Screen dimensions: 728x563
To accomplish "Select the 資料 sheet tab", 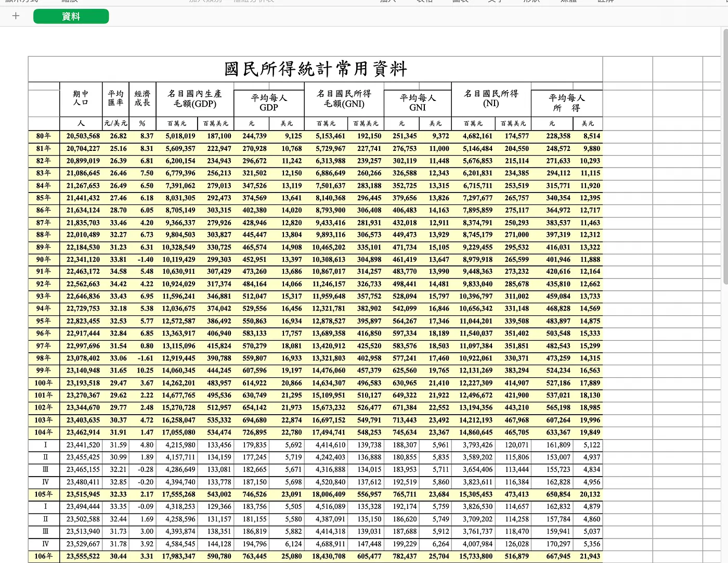I will [x=71, y=17].
